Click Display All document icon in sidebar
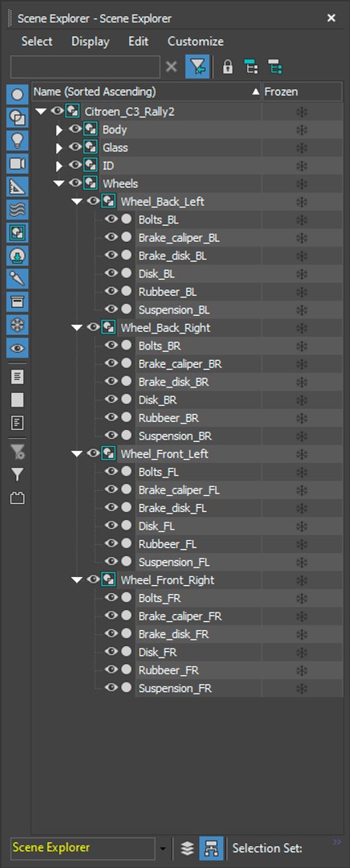 point(17,377)
